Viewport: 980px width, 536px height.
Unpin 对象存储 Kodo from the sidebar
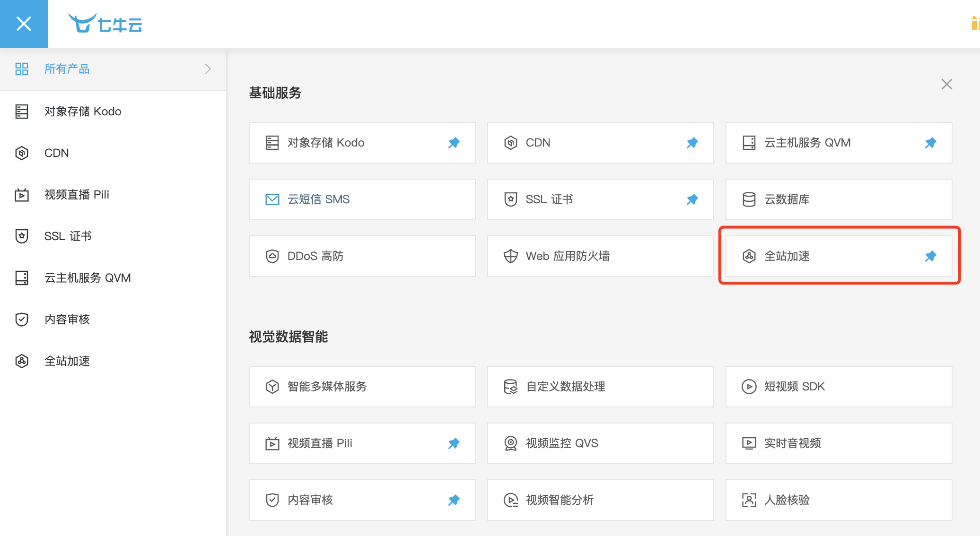coord(454,143)
